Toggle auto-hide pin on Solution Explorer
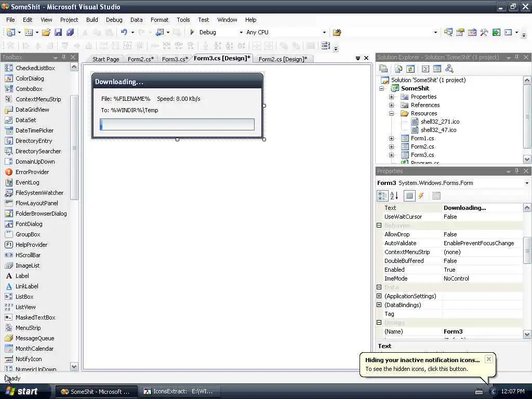Screen dimensions: 532x399 pyautogui.click(x=517, y=57)
